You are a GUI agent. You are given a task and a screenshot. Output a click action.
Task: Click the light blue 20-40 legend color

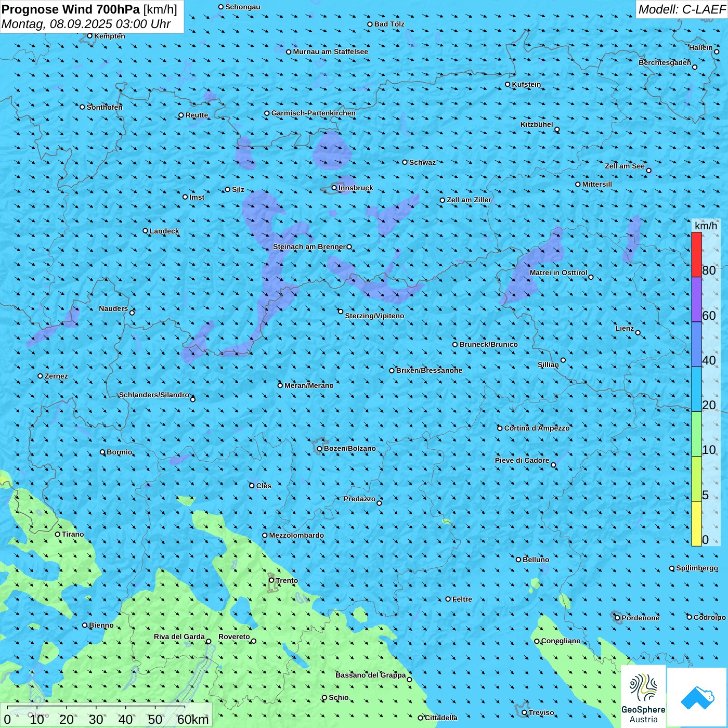696,389
